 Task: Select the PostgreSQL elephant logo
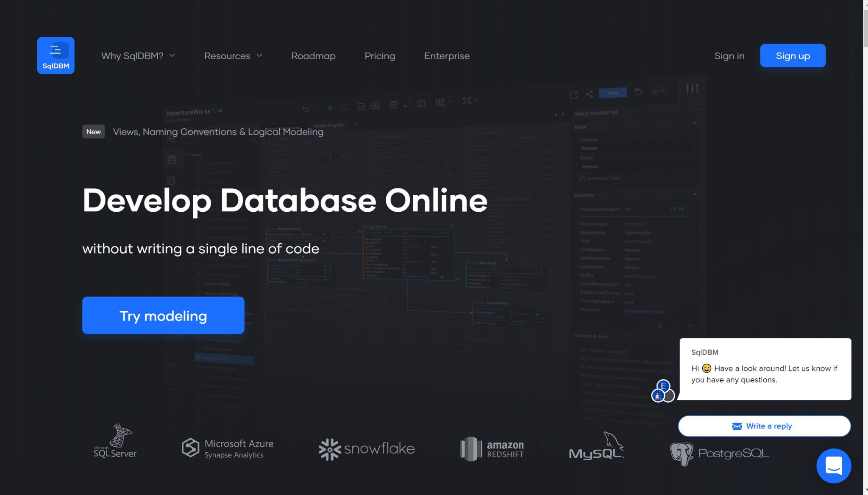click(x=719, y=454)
